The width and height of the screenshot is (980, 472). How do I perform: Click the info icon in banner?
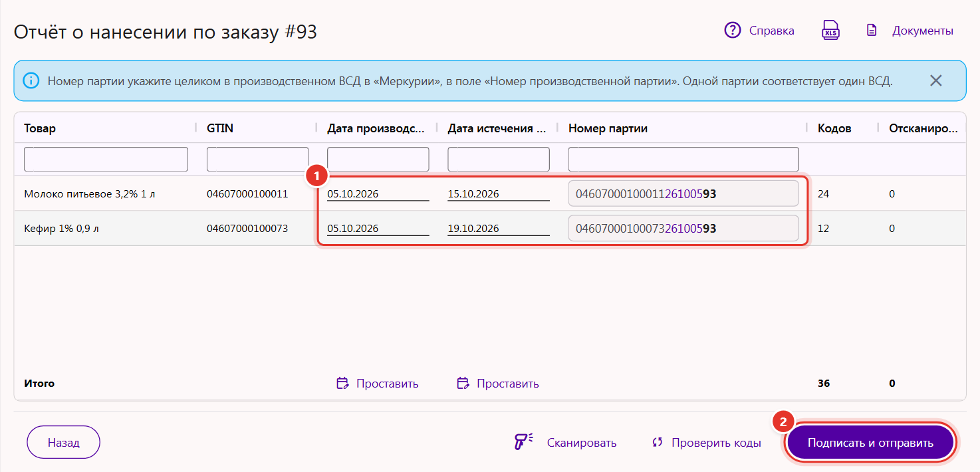pyautogui.click(x=31, y=81)
